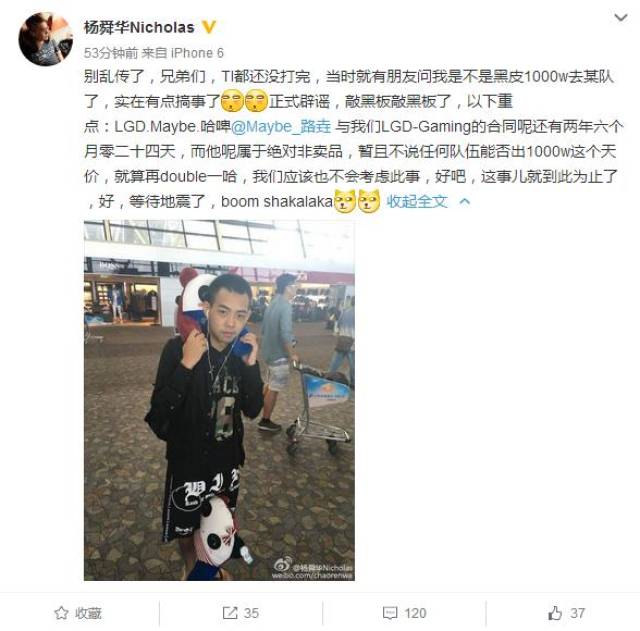The image size is (640, 631).
Task: Open the post options chevron menu
Action: 620,18
